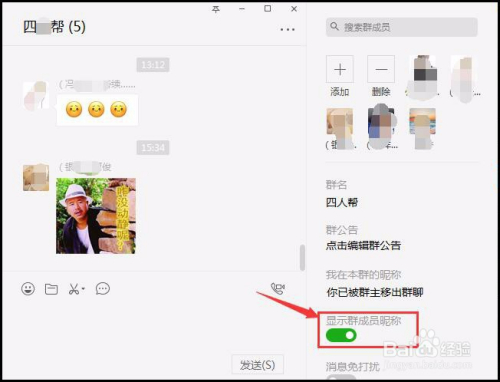500x382 pixels.
Task: Open the three-dot chat info menu
Action: [x=287, y=30]
